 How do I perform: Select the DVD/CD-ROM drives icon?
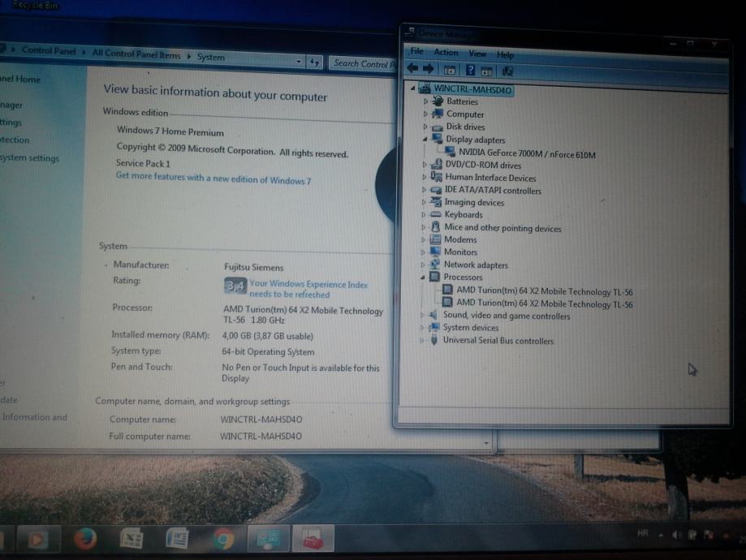pyautogui.click(x=436, y=165)
